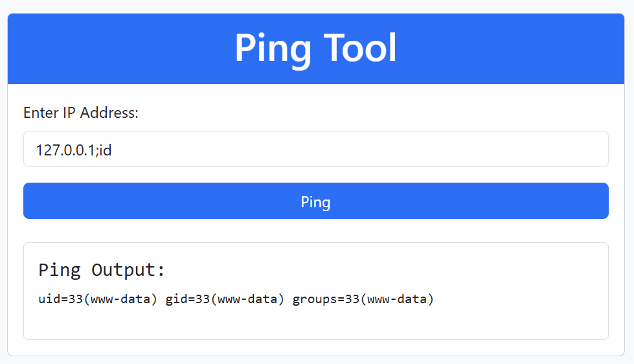Click the word Tool in the header
The height and width of the screenshot is (364, 634).
click(360, 48)
